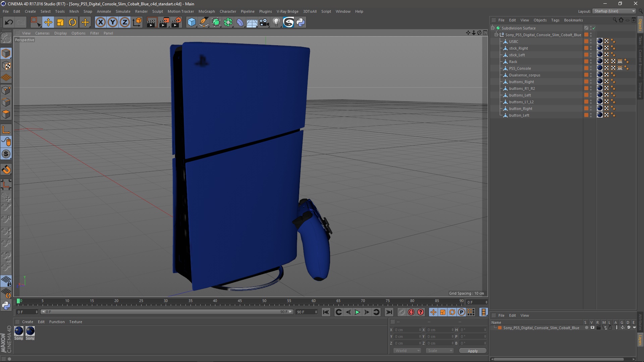Viewport: 644px width, 362px height.
Task: Open the MoGraph menu
Action: tap(207, 11)
